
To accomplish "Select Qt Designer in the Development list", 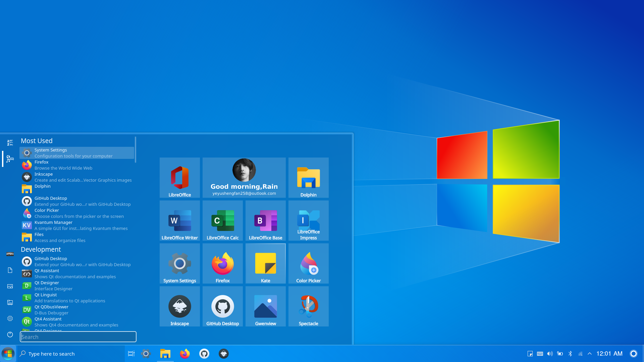I will (77, 286).
